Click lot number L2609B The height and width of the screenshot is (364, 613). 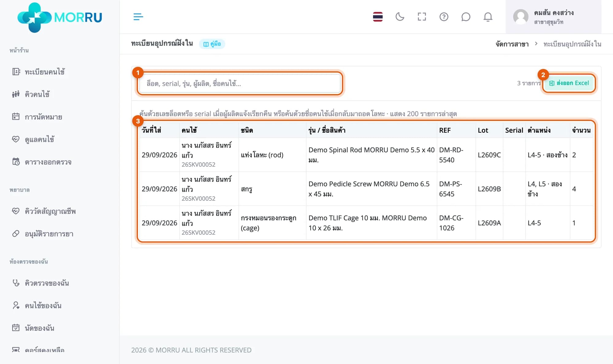[489, 189]
